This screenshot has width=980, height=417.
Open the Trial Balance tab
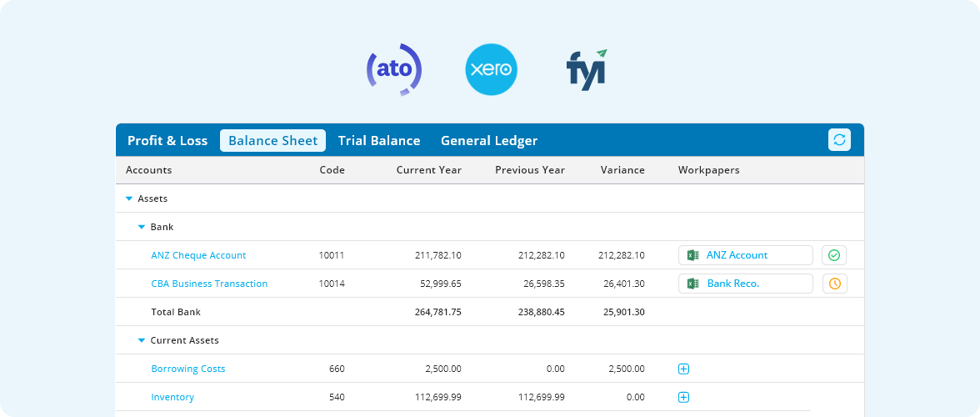pos(379,141)
